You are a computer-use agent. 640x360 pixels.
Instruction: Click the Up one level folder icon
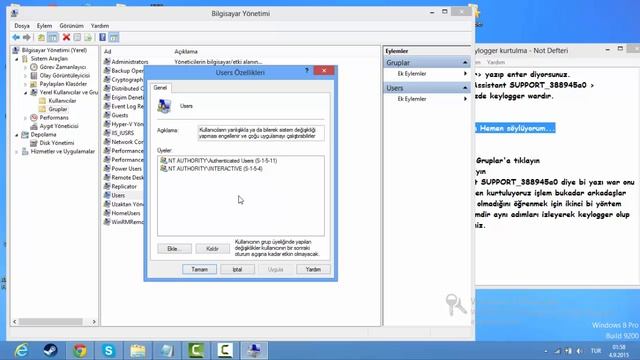pyautogui.click(x=41, y=38)
